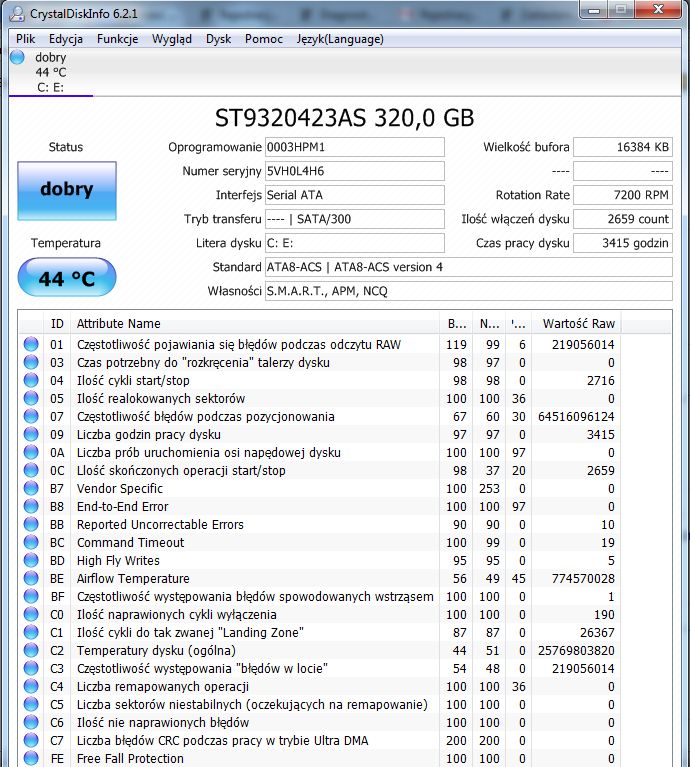The width and height of the screenshot is (690, 767).
Task: Select the row 'Liczba godzin pracy dysku'
Action: pyautogui.click(x=320, y=434)
